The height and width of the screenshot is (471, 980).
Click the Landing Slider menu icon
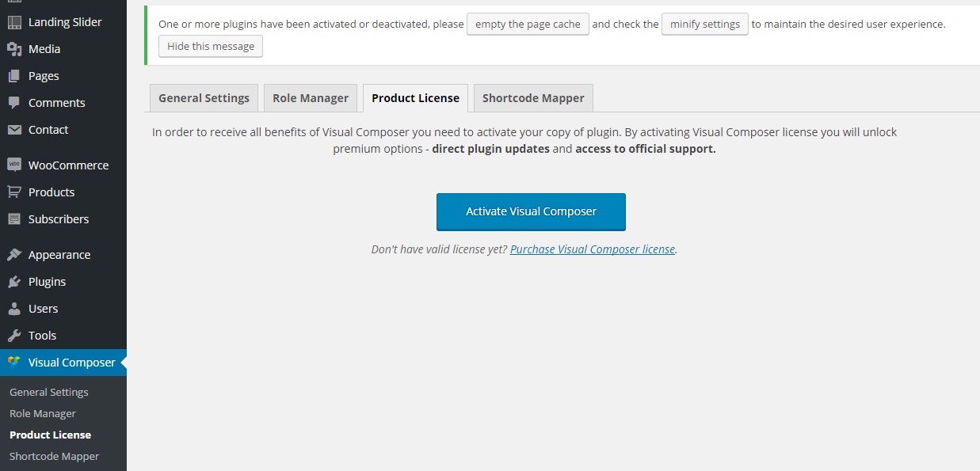click(13, 22)
